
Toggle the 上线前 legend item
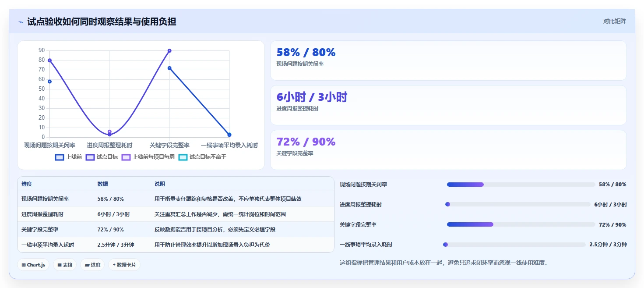[69, 157]
